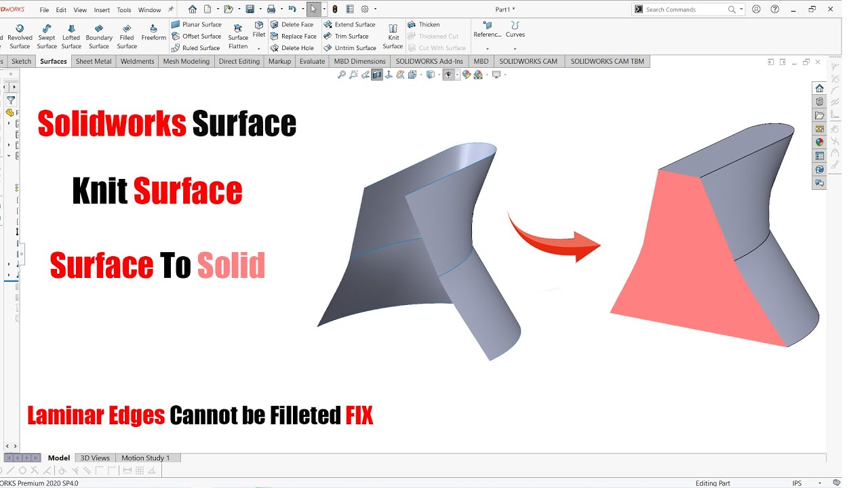
Task: Expand the Select tool dropdown arrow
Action: (323, 9)
